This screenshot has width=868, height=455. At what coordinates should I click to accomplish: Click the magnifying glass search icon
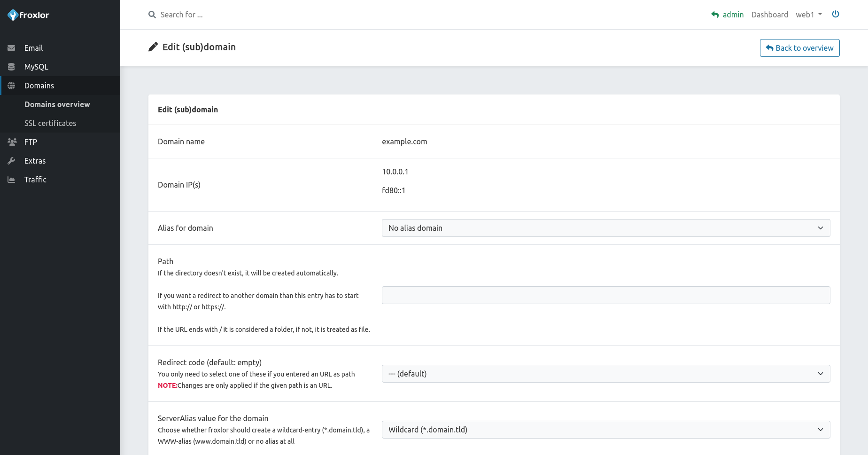pyautogui.click(x=152, y=15)
